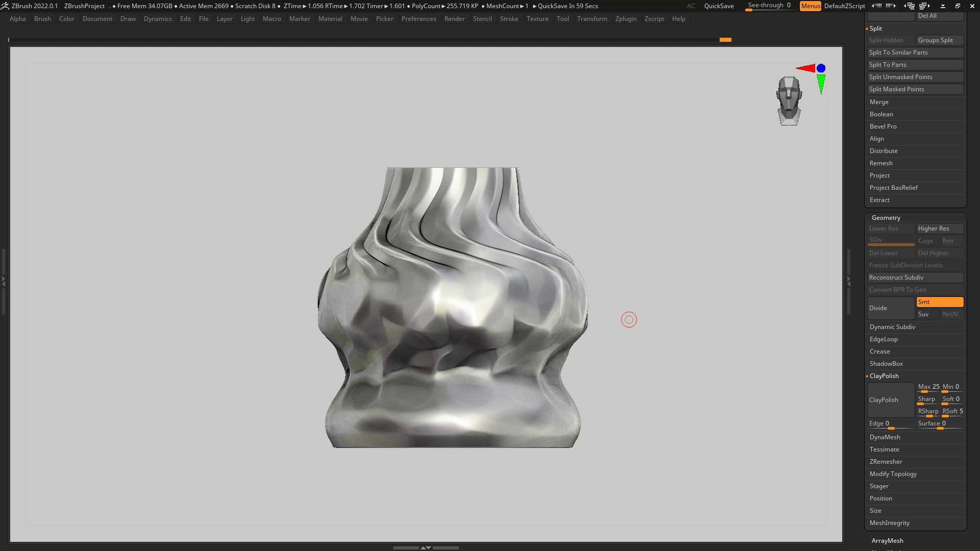980x551 pixels.
Task: Click the green Y-axis cone on gizmo
Action: point(821,84)
